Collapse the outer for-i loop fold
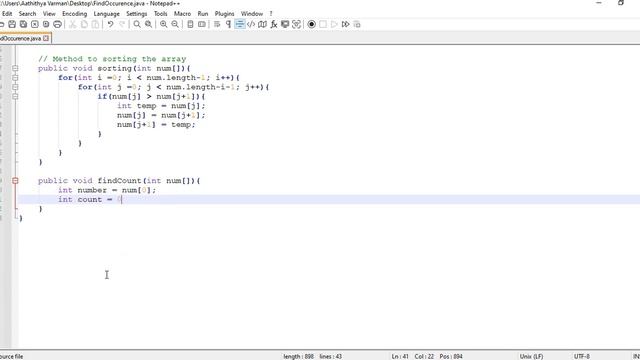The height and width of the screenshot is (360, 640). coord(15,78)
